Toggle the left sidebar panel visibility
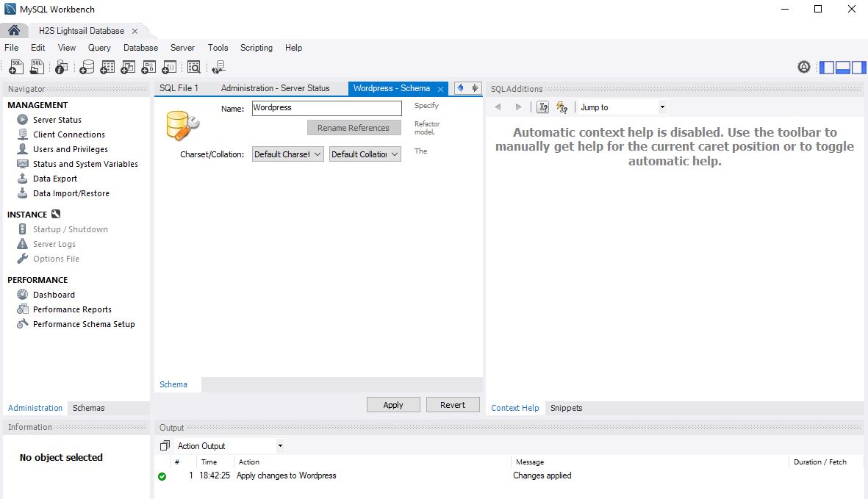Screen dimensions: 868x499 coord(827,68)
